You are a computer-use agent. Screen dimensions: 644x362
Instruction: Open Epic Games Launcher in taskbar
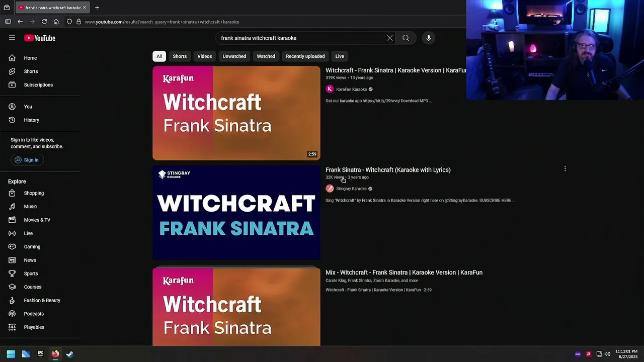40,354
